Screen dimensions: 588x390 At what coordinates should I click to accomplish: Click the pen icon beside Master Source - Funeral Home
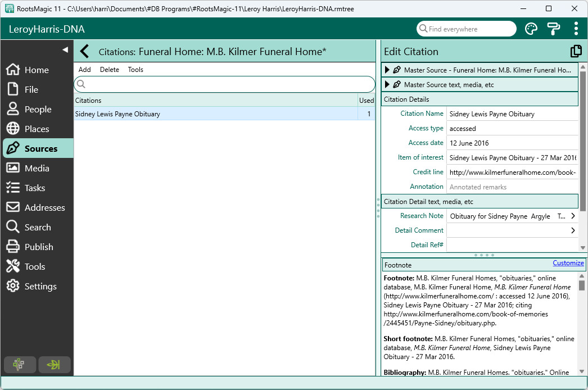(x=397, y=70)
